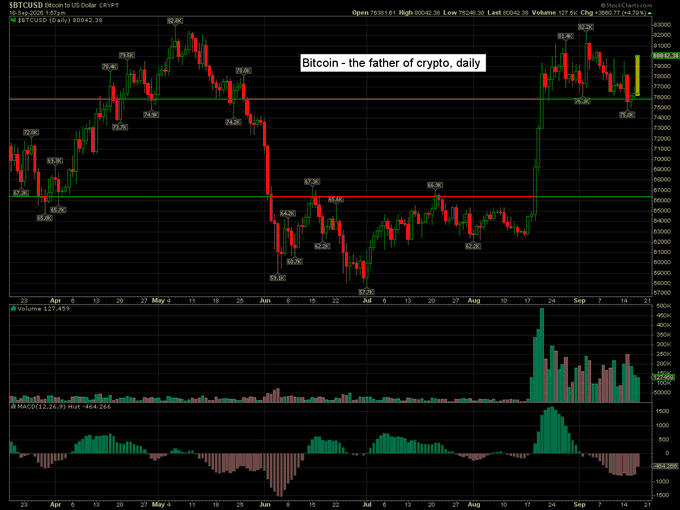
Task: Click the 83000 price axis label
Action: (x=662, y=25)
